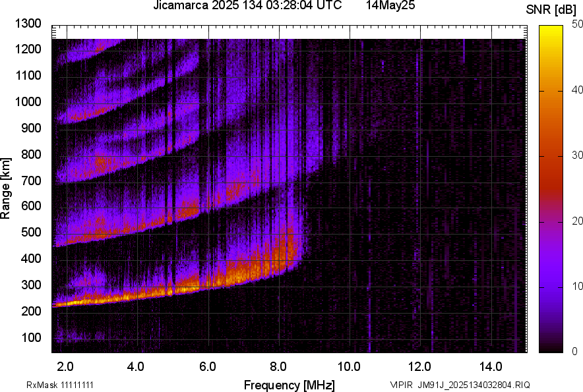Click the range tick label 300

pyautogui.click(x=31, y=285)
